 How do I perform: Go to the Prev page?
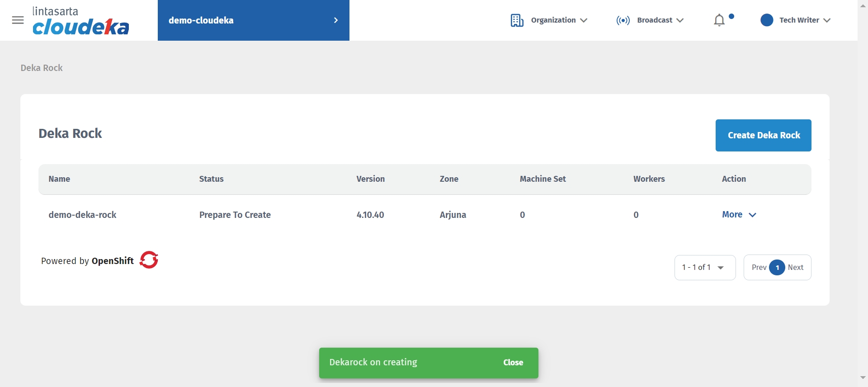[759, 268]
